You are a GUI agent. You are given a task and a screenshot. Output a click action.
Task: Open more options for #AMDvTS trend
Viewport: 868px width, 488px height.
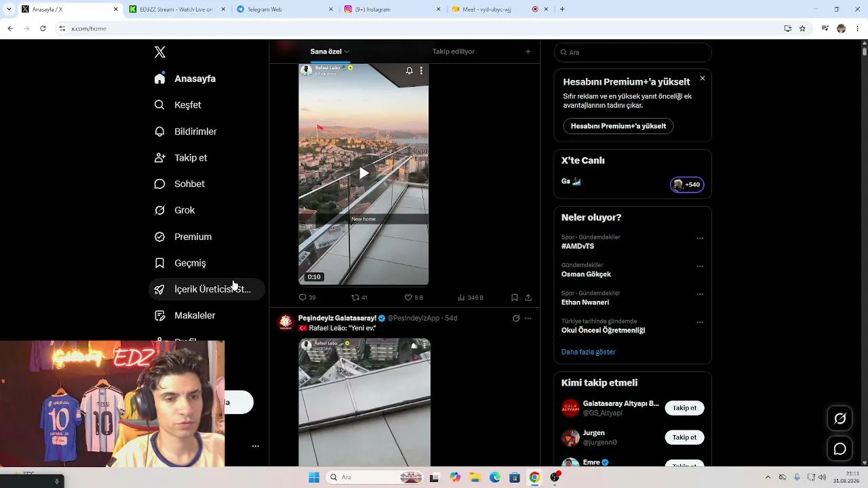700,239
